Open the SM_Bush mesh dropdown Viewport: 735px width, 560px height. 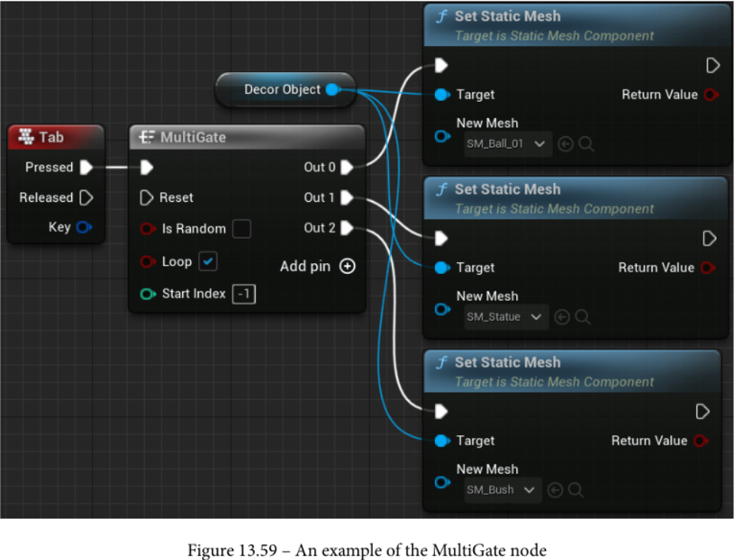point(503,490)
